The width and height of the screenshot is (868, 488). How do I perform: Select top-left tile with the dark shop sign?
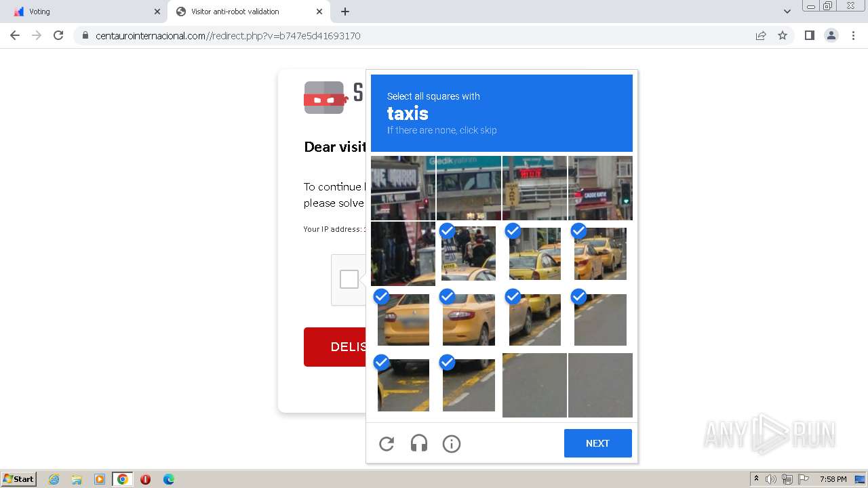[x=403, y=188]
